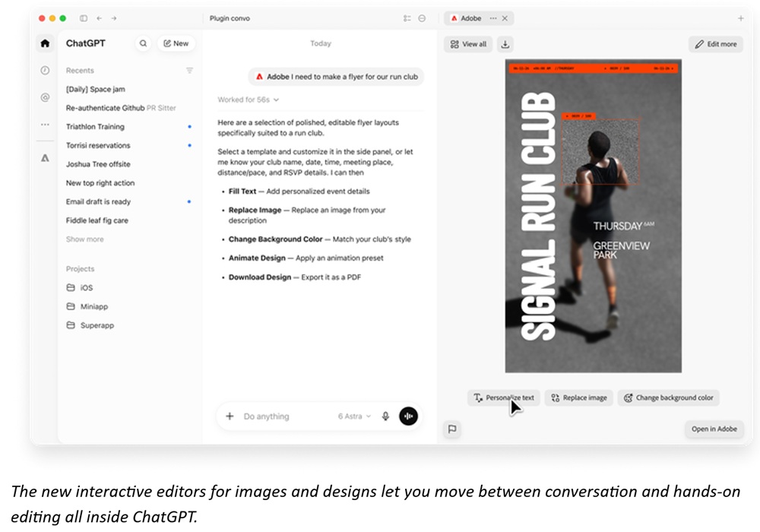Open the Adobe app icon in sidebar

(x=45, y=158)
